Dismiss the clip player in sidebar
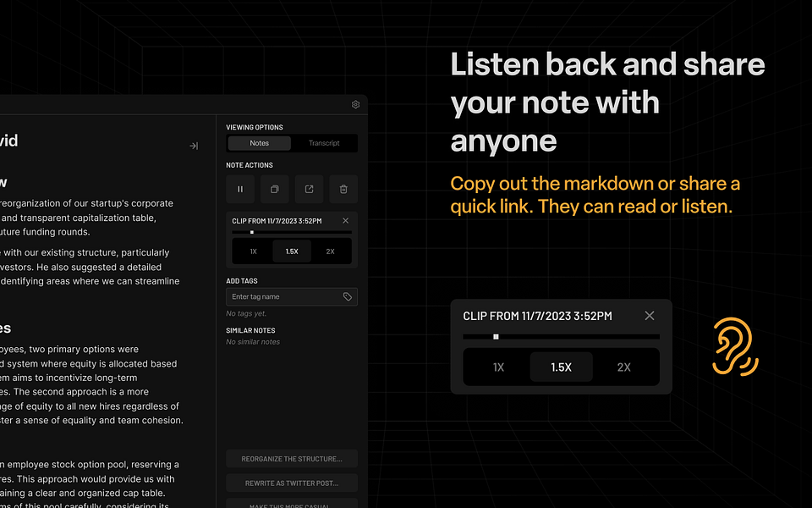The height and width of the screenshot is (508, 812). click(345, 220)
